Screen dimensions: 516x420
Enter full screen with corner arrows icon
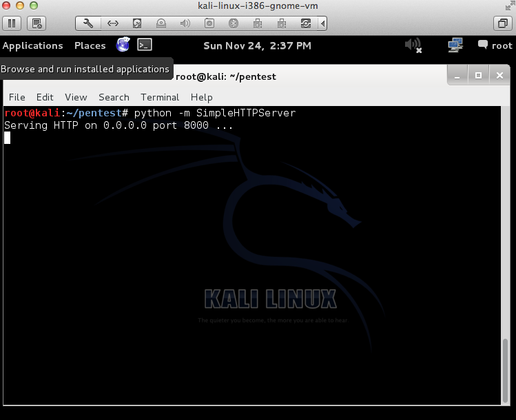(510, 6)
